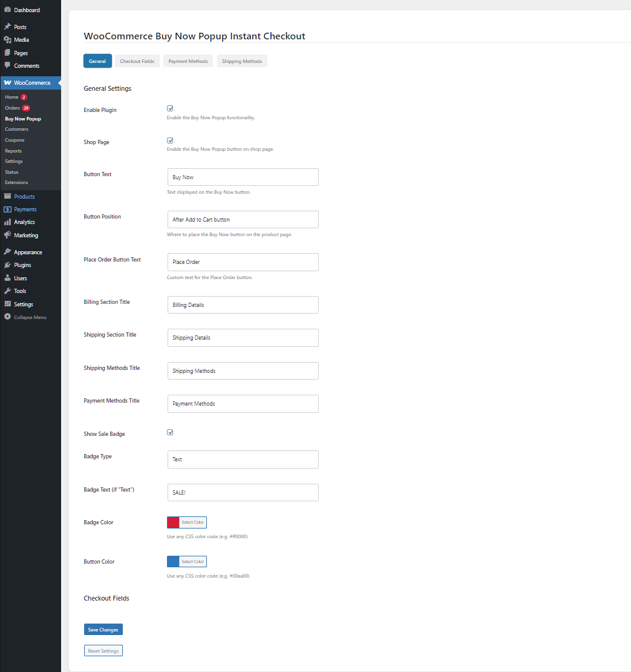Viewport: 631px width, 672px height.
Task: Open the red Badge Color swatch
Action: click(174, 522)
